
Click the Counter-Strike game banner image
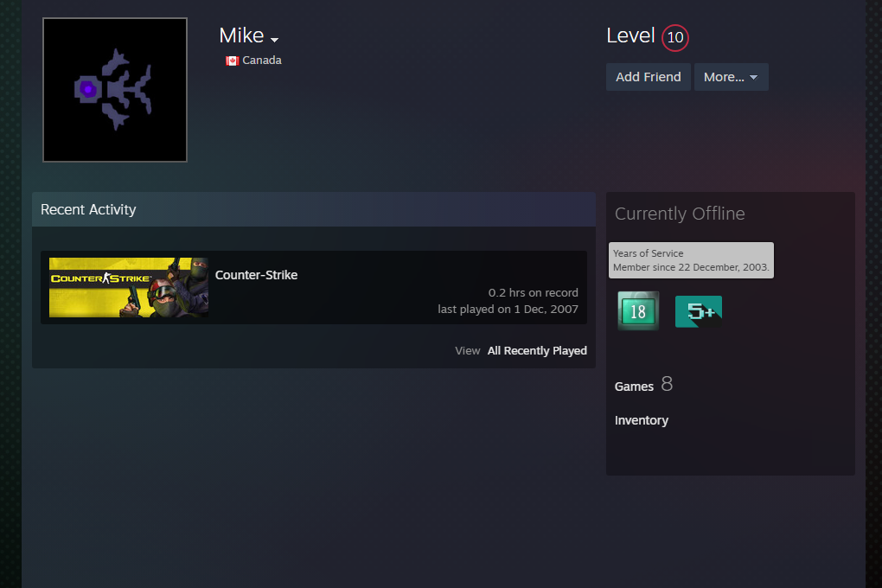pyautogui.click(x=128, y=287)
